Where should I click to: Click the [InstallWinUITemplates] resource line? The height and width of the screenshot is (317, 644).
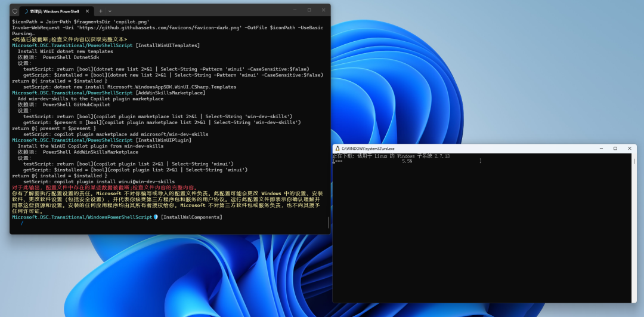pos(106,45)
